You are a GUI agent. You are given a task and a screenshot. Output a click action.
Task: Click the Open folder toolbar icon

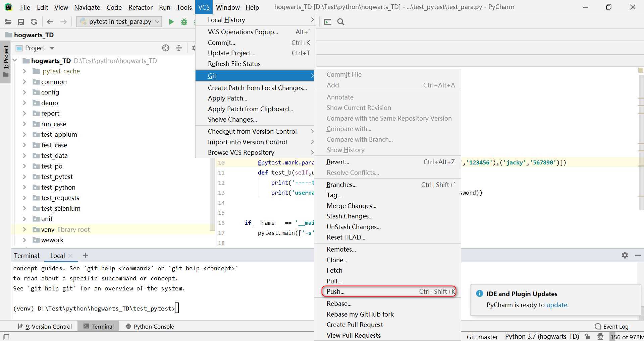(x=8, y=22)
